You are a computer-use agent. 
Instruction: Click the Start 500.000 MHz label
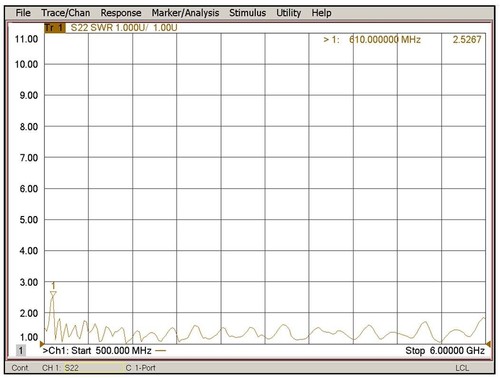click(111, 350)
